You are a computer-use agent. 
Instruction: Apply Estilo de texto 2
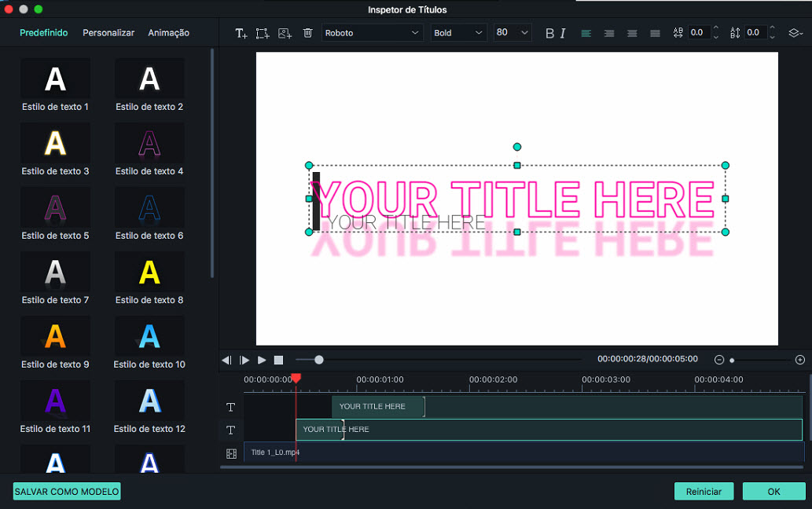click(x=149, y=86)
